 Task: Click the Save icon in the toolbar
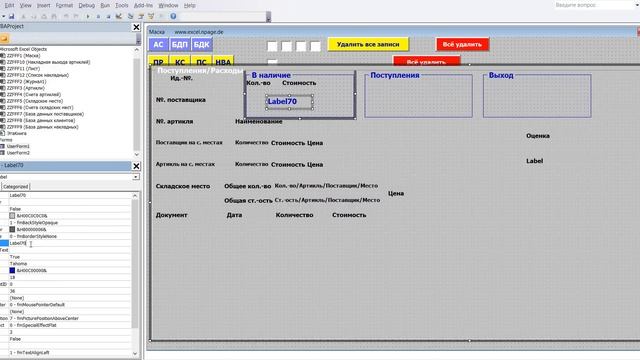(x=11, y=16)
